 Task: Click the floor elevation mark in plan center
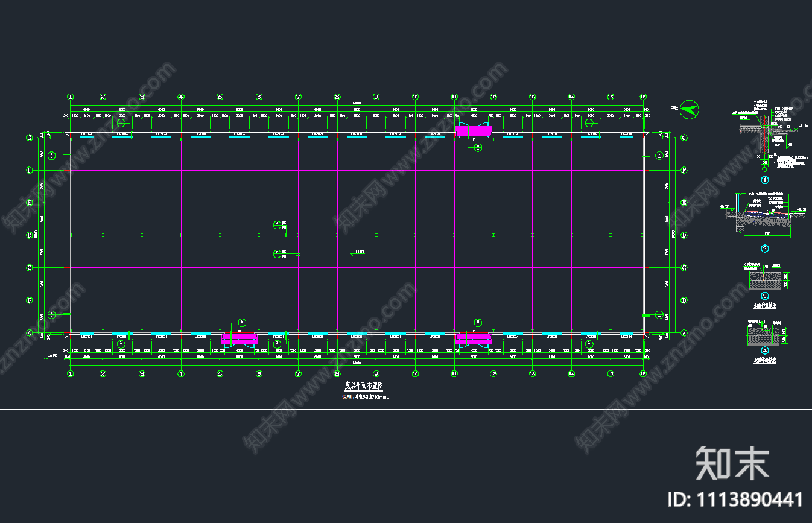pyautogui.click(x=357, y=253)
